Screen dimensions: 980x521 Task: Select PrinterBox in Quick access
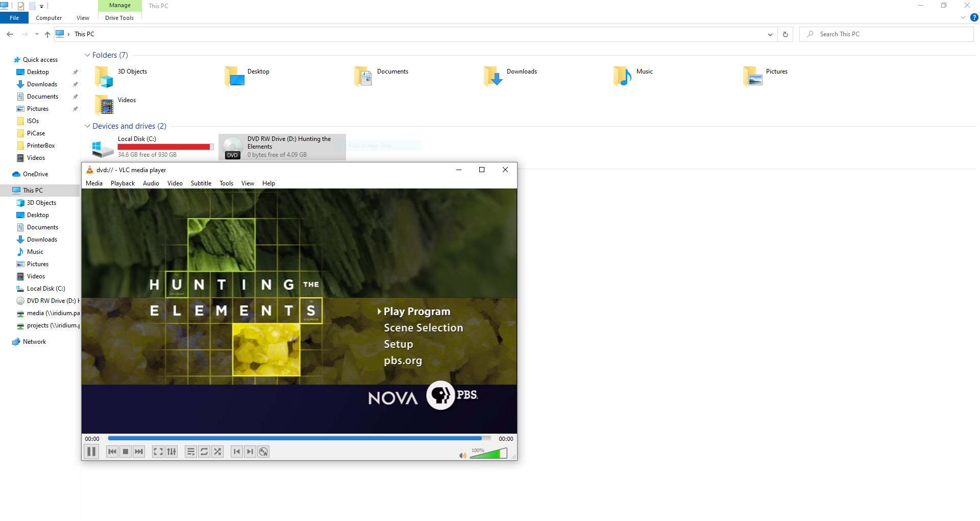tap(41, 146)
